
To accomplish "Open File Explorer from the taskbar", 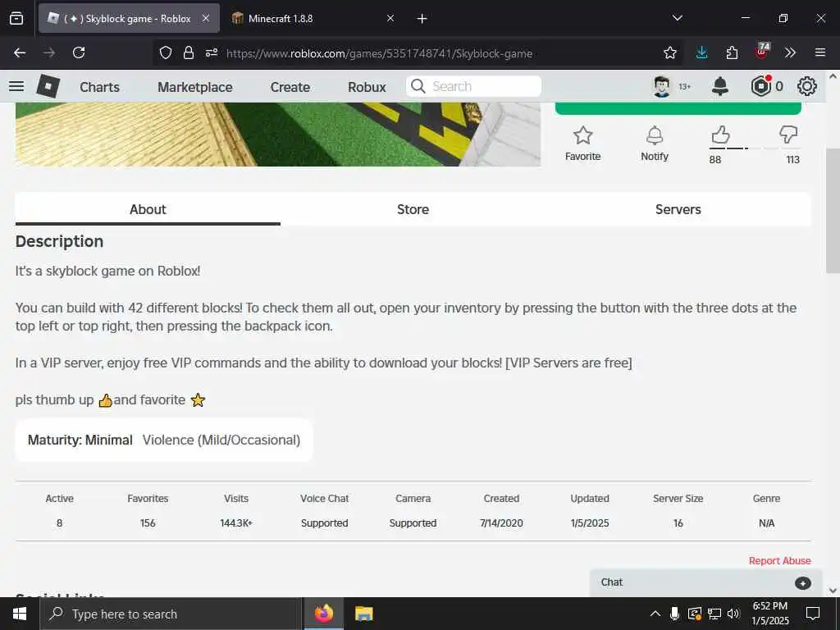I will [x=363, y=614].
